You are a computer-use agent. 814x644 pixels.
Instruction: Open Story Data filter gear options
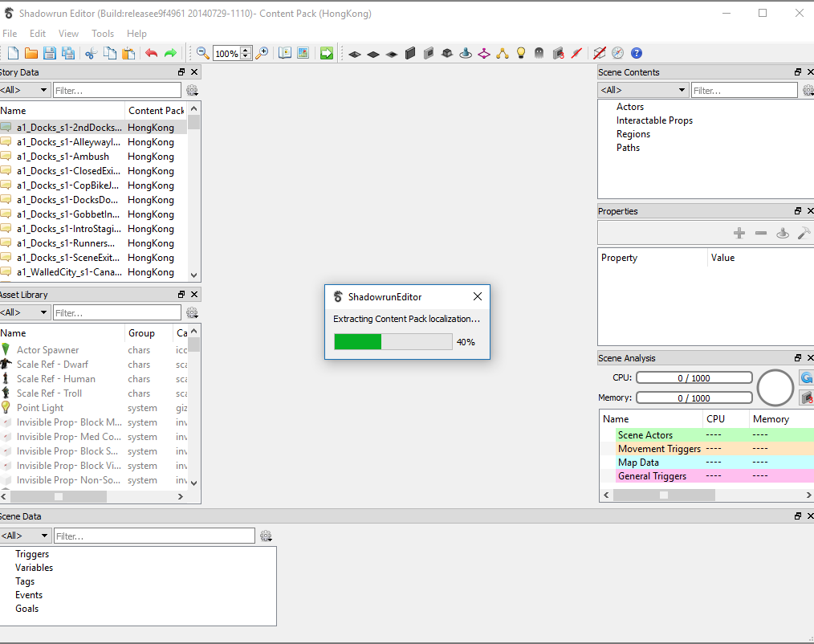coord(192,91)
